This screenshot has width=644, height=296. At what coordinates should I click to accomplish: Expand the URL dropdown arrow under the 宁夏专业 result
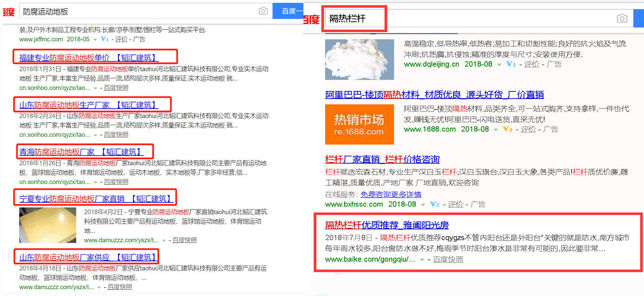164,241
